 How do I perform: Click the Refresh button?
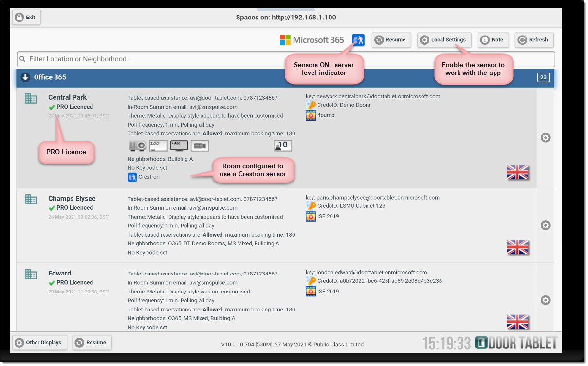tap(534, 40)
